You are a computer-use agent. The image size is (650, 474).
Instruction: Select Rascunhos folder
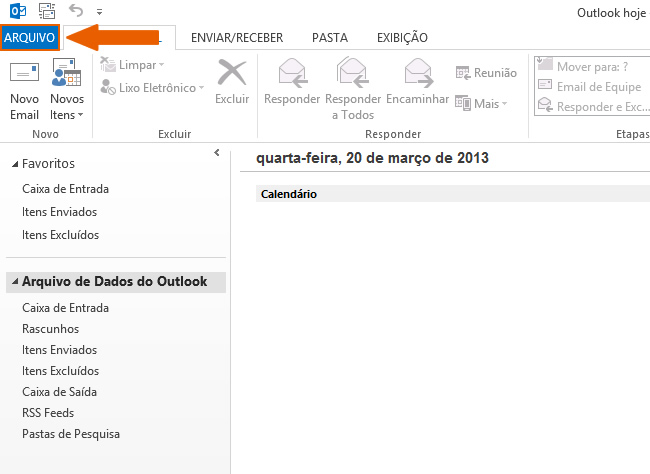[x=50, y=329]
